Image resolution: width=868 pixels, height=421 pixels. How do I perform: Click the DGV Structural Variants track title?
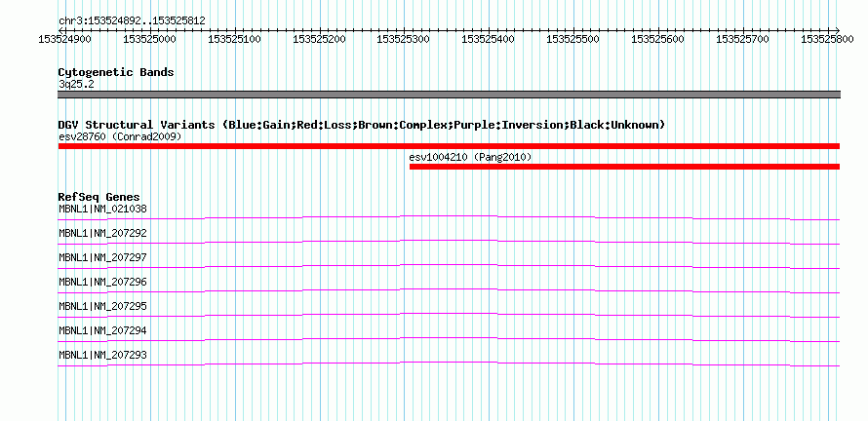(362, 125)
